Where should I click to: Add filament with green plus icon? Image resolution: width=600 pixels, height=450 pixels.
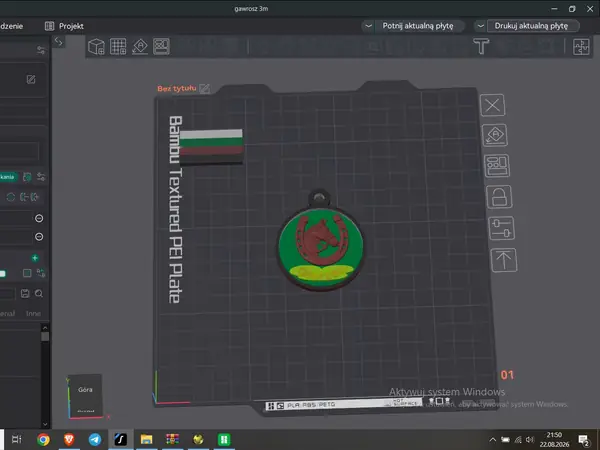(35, 258)
